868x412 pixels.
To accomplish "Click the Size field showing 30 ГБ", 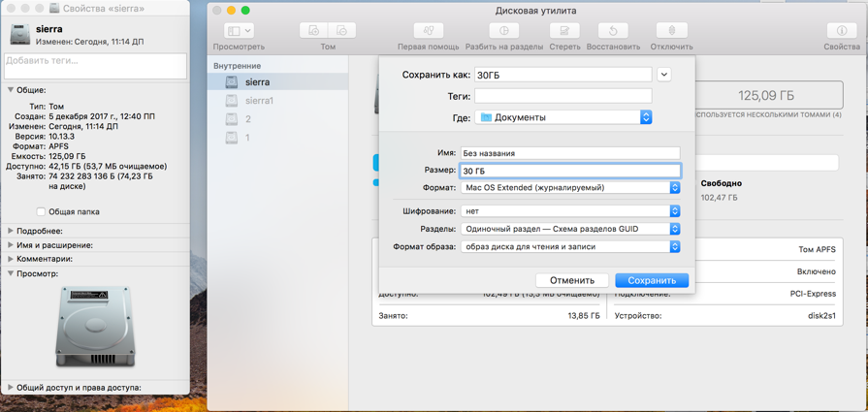I will point(570,171).
